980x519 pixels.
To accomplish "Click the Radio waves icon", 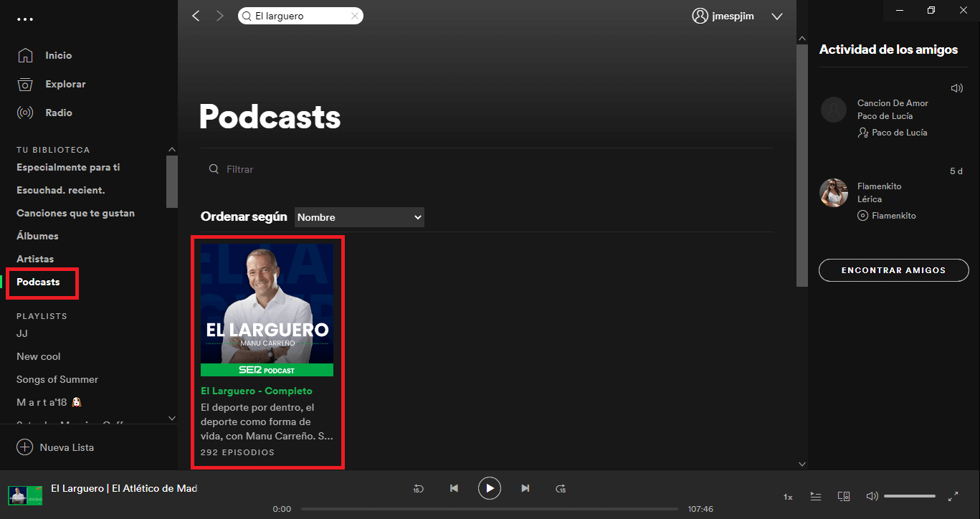I will [x=25, y=113].
